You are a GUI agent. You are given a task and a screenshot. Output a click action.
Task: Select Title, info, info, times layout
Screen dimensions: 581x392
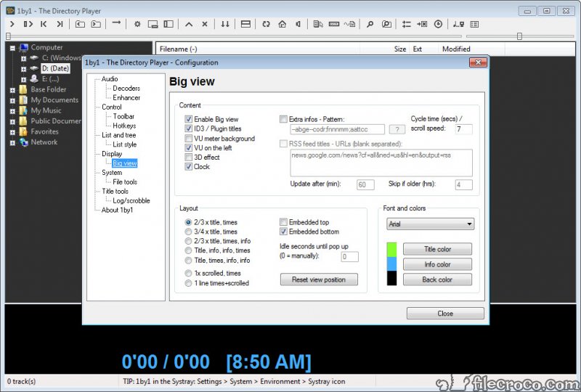(x=188, y=250)
